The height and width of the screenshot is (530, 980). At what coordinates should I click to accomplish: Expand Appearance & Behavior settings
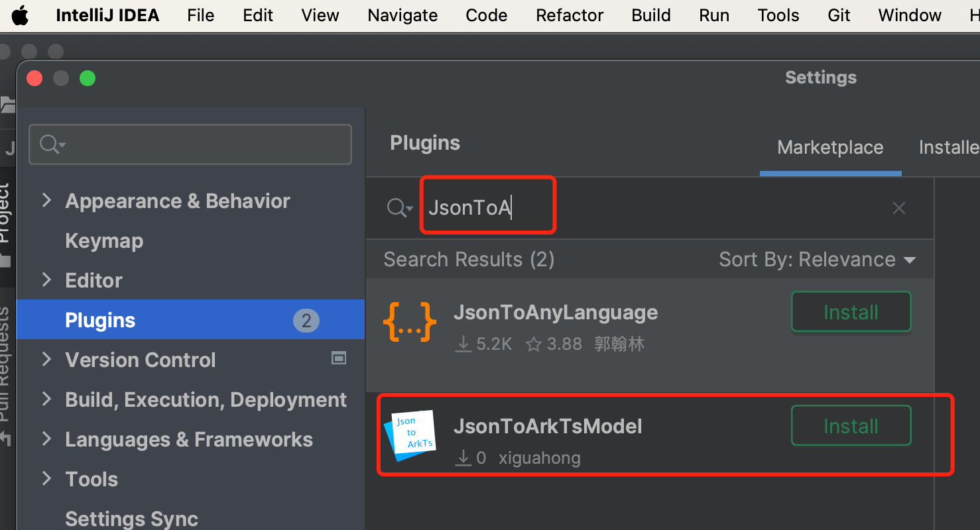pyautogui.click(x=46, y=201)
